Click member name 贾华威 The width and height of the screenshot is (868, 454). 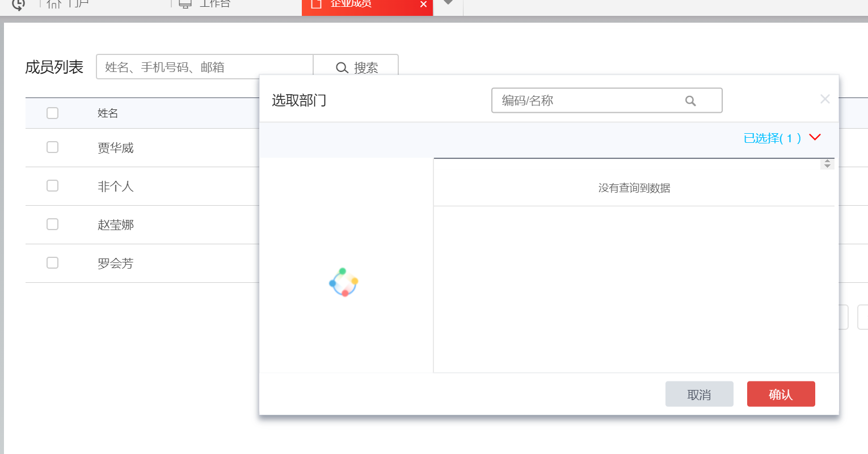point(116,148)
